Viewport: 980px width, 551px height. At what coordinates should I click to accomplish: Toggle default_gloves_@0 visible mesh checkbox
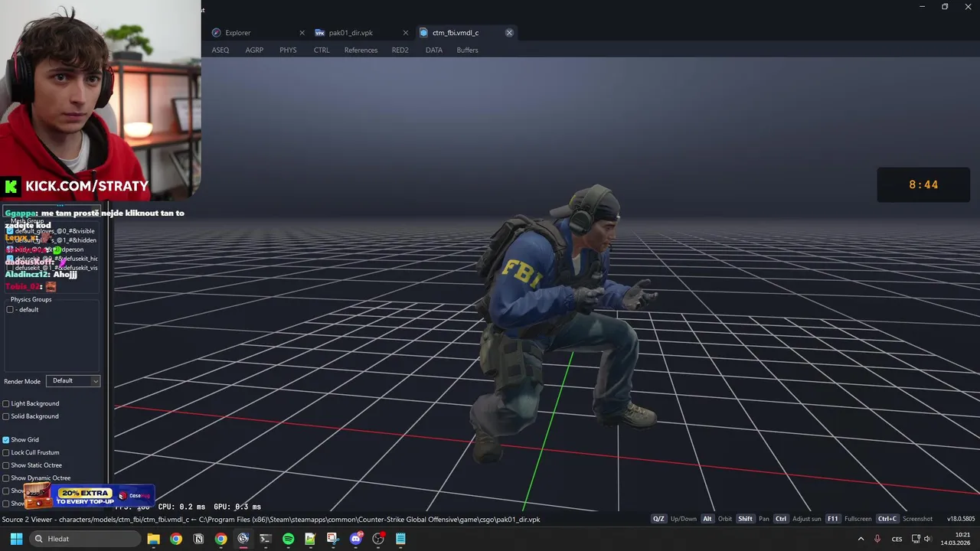coord(10,230)
